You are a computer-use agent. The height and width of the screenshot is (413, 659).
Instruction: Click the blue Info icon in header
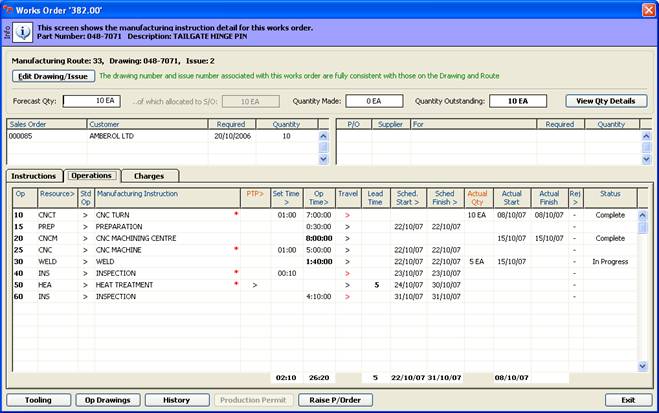click(x=22, y=31)
